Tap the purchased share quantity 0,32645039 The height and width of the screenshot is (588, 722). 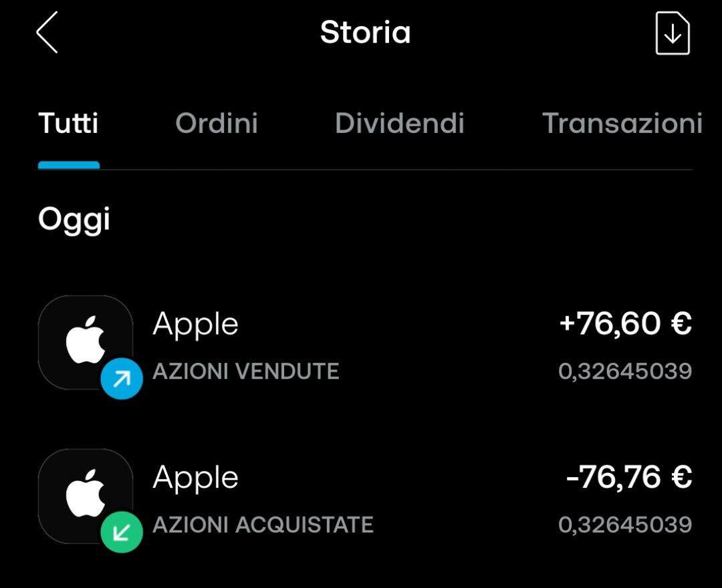click(x=625, y=525)
